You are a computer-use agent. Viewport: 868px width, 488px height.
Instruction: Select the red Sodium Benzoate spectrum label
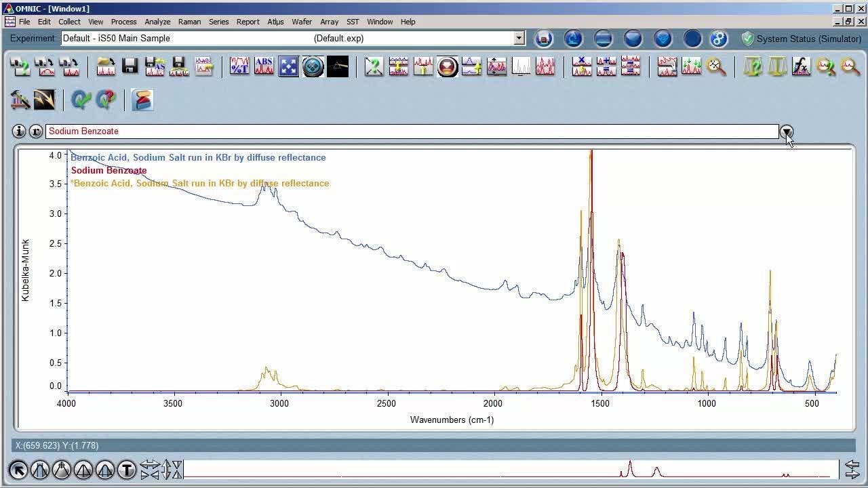point(108,171)
